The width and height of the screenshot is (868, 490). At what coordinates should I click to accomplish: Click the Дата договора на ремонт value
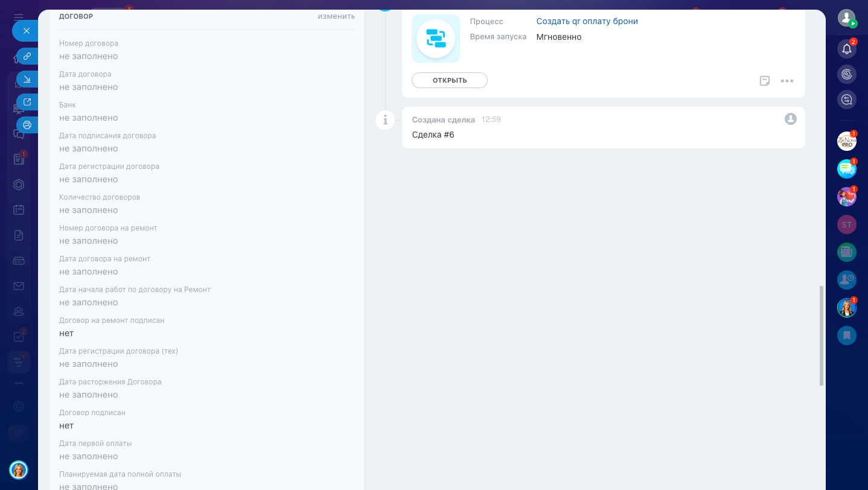click(89, 272)
